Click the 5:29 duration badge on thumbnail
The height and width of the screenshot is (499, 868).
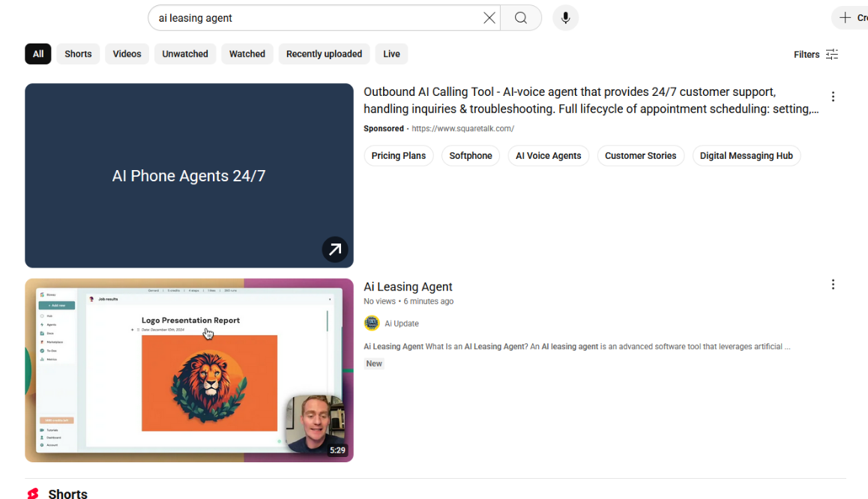337,450
